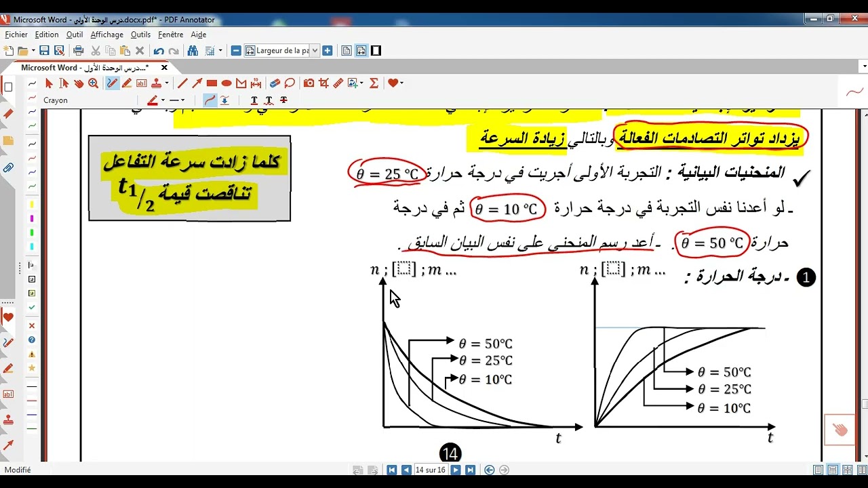Select the Lasso tool
Image resolution: width=868 pixels, height=488 pixels.
click(x=290, y=83)
